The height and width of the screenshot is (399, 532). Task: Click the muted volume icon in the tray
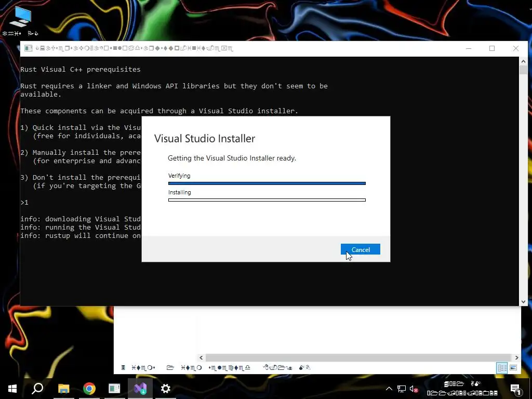pos(414,389)
